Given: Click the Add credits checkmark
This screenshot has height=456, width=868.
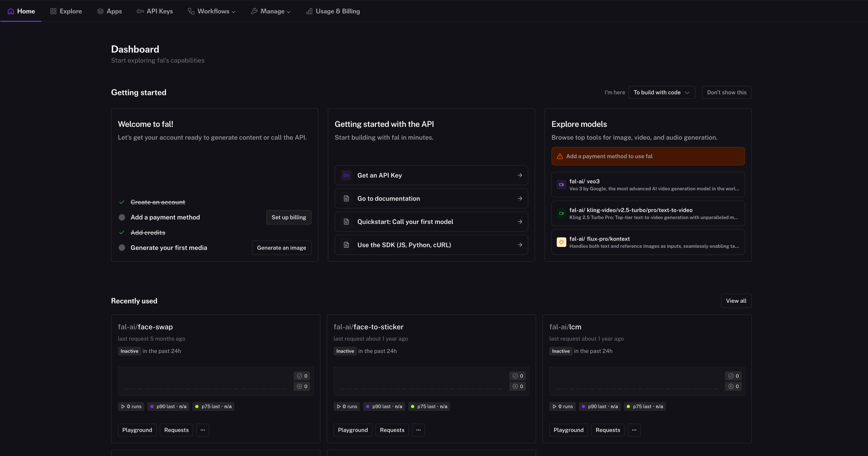Looking at the screenshot, I should [x=122, y=232].
